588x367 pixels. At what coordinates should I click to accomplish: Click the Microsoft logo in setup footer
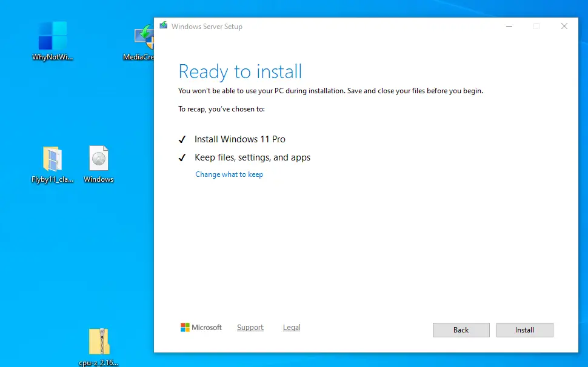click(201, 327)
